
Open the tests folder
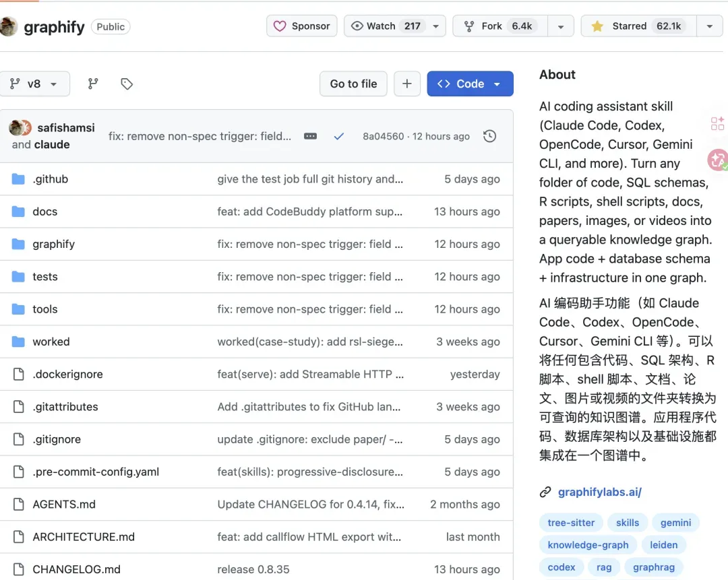(x=45, y=277)
